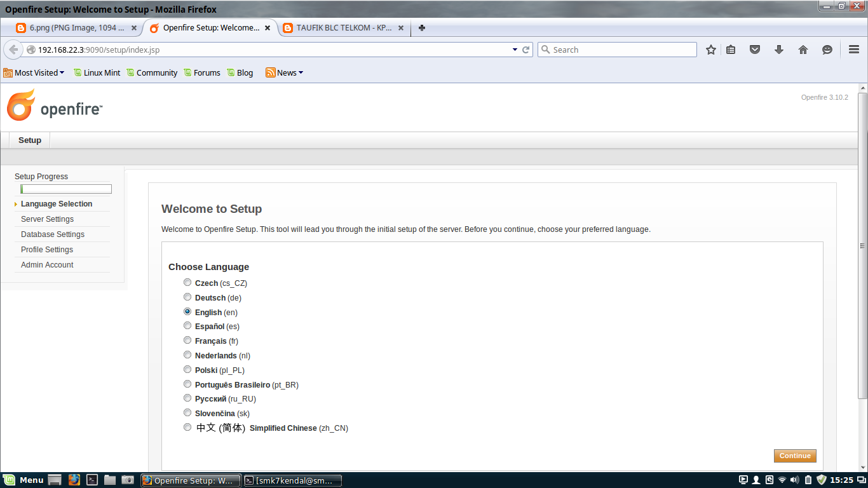Open the Community bookmark
868x488 pixels.
[x=151, y=72]
